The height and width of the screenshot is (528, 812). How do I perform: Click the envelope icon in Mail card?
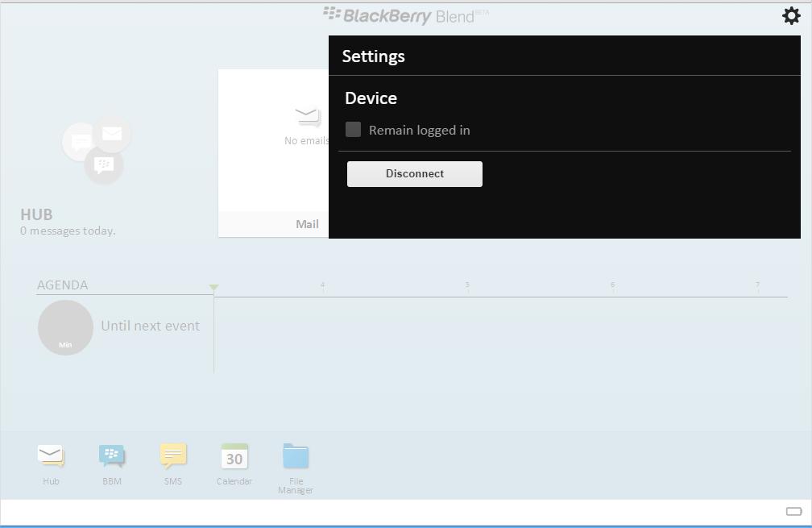308,117
